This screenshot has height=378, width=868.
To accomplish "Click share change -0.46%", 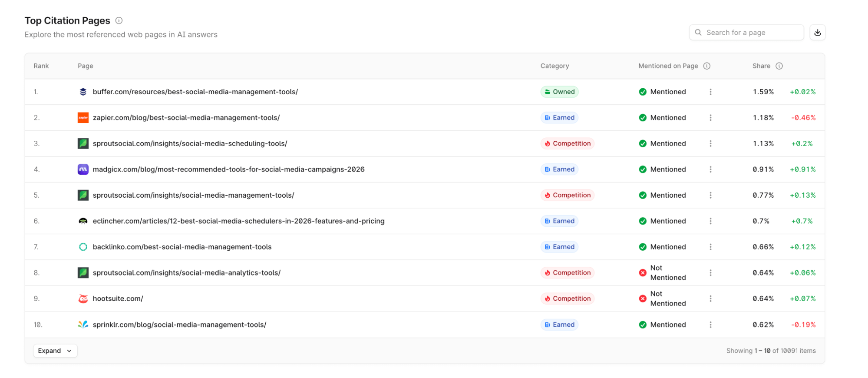I will (x=803, y=118).
